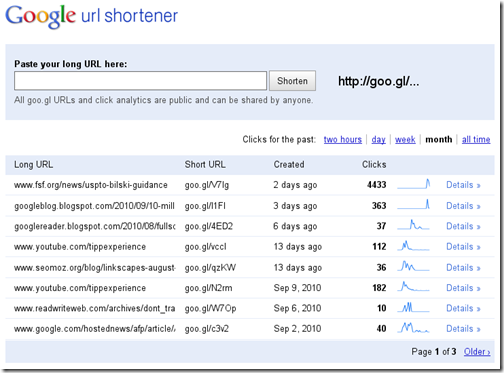Click the '2 days ago' created cell
This screenshot has height=373, width=504.
pos(295,185)
